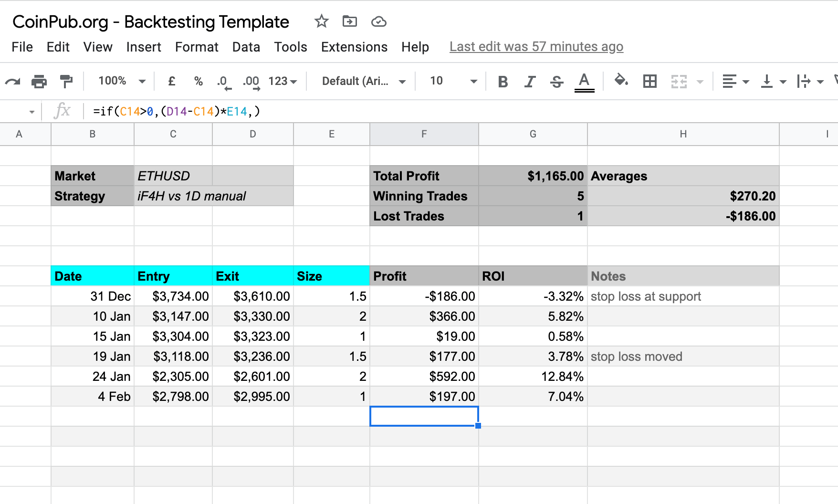The image size is (838, 504).
Task: Format selection as percent
Action: click(x=198, y=81)
